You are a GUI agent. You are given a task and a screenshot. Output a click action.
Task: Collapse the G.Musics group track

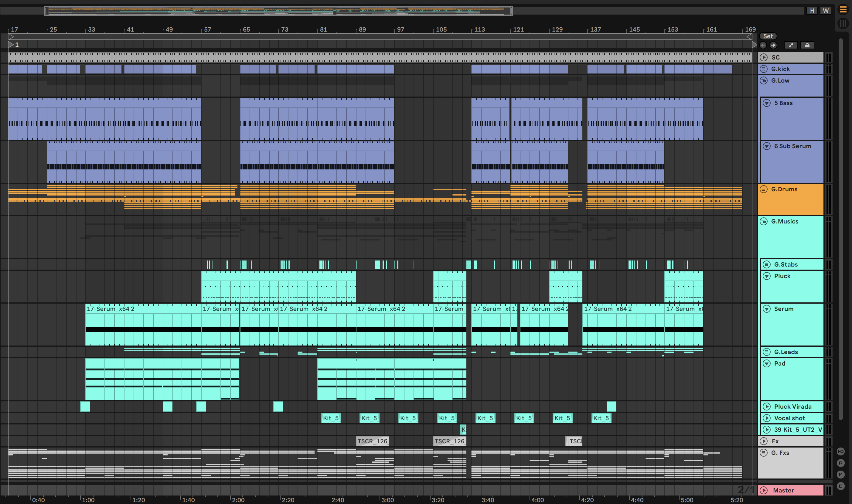tap(764, 221)
